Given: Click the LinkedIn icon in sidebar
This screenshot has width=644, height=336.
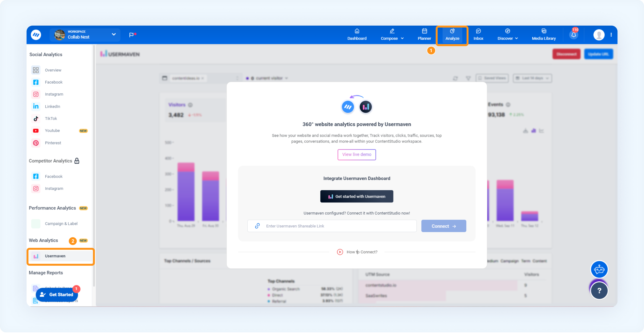Looking at the screenshot, I should pos(36,106).
